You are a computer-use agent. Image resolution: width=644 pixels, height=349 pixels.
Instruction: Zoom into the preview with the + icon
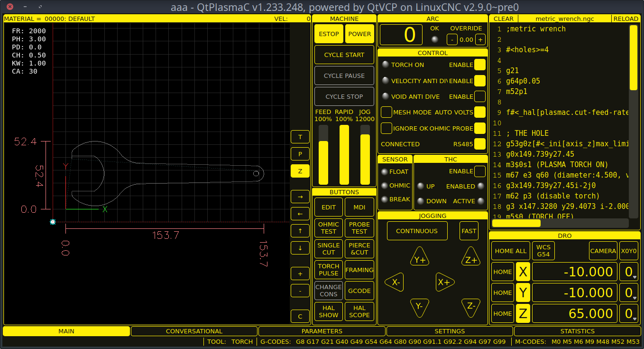[x=300, y=274]
